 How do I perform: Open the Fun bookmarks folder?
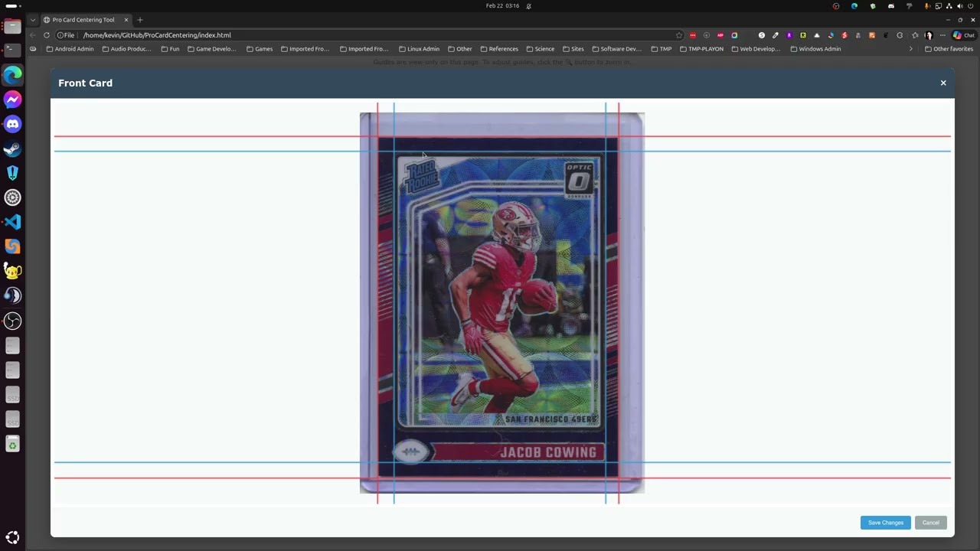170,49
